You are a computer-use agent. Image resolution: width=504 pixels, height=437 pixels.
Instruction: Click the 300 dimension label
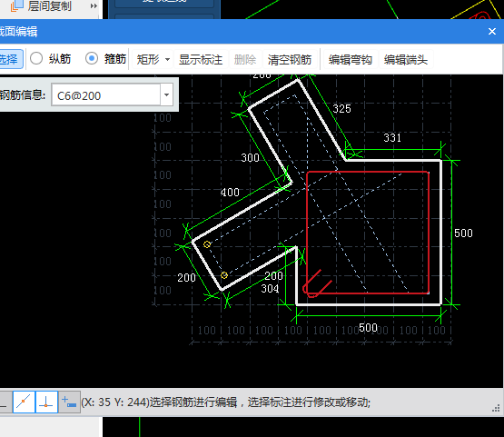(250, 158)
